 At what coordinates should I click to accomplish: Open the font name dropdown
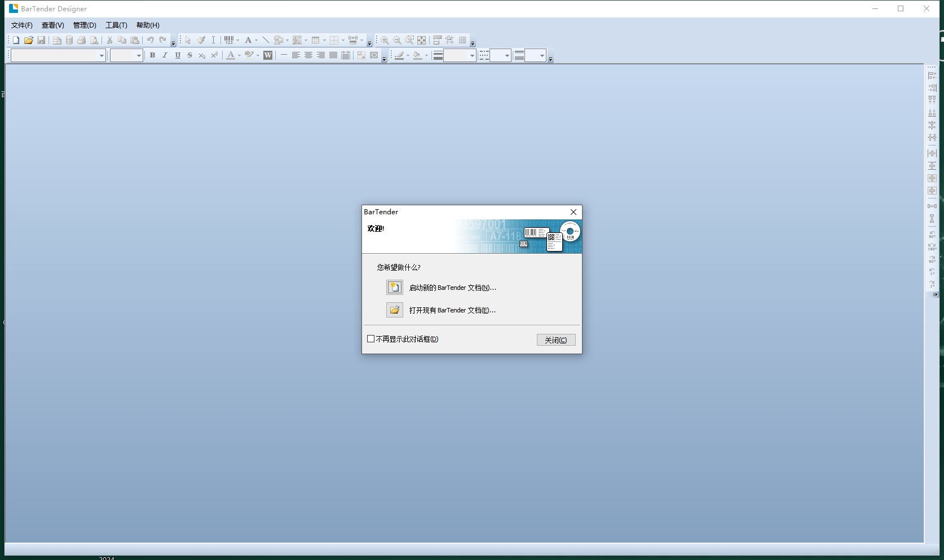coord(102,55)
